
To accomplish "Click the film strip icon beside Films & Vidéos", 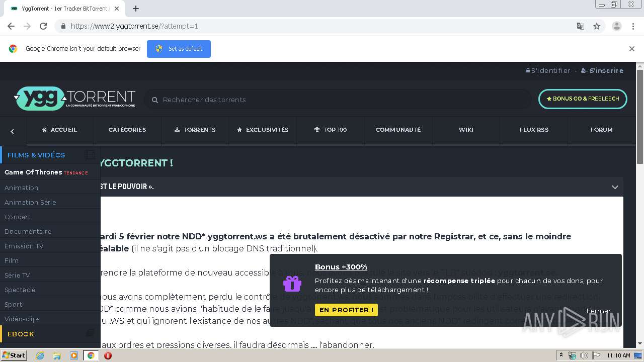I will click(x=90, y=155).
